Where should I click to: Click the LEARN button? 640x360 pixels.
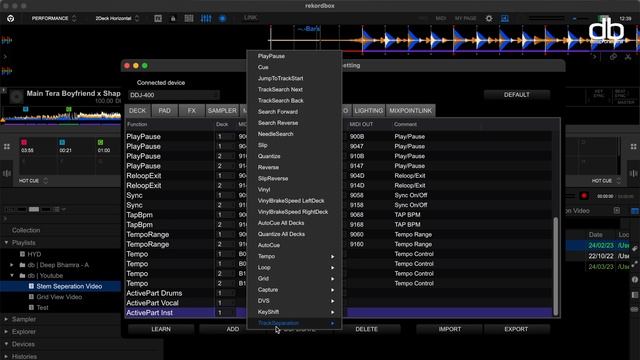pyautogui.click(x=161, y=329)
